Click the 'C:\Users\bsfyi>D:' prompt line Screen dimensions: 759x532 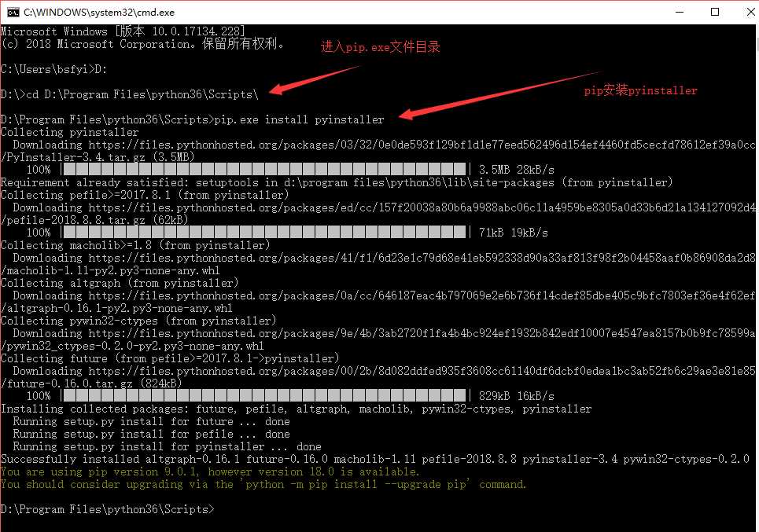pyautogui.click(x=53, y=69)
